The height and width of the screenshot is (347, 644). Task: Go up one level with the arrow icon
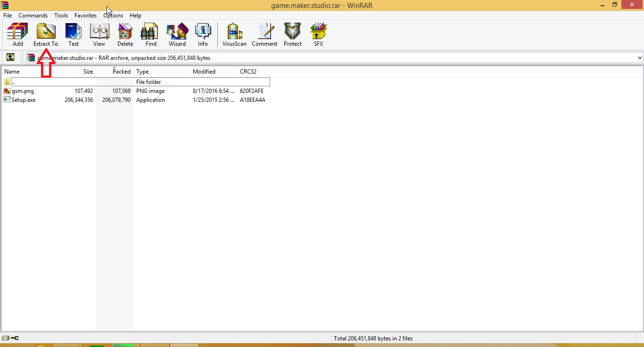point(10,58)
